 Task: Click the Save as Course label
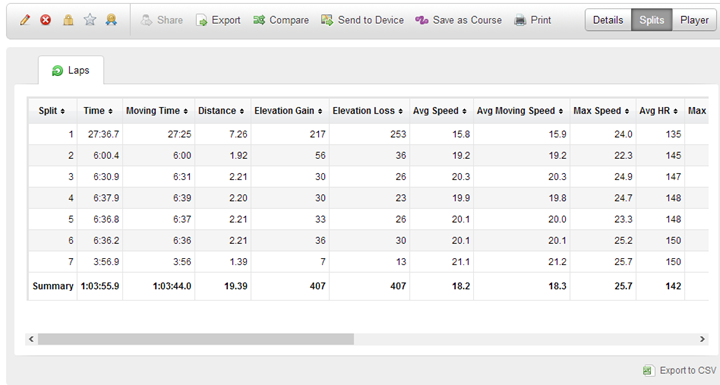coord(467,20)
